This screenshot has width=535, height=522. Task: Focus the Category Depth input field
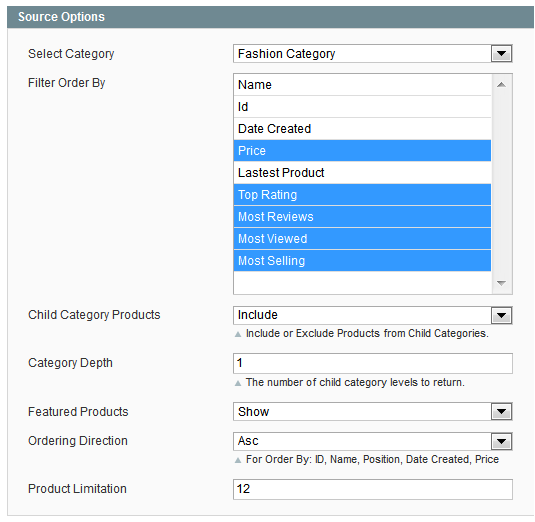[373, 363]
